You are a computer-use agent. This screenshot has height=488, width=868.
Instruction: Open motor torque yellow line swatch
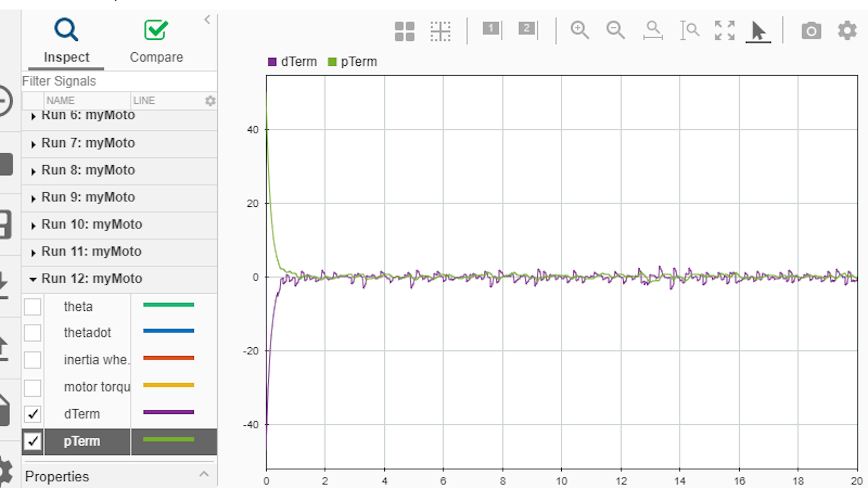pos(169,385)
